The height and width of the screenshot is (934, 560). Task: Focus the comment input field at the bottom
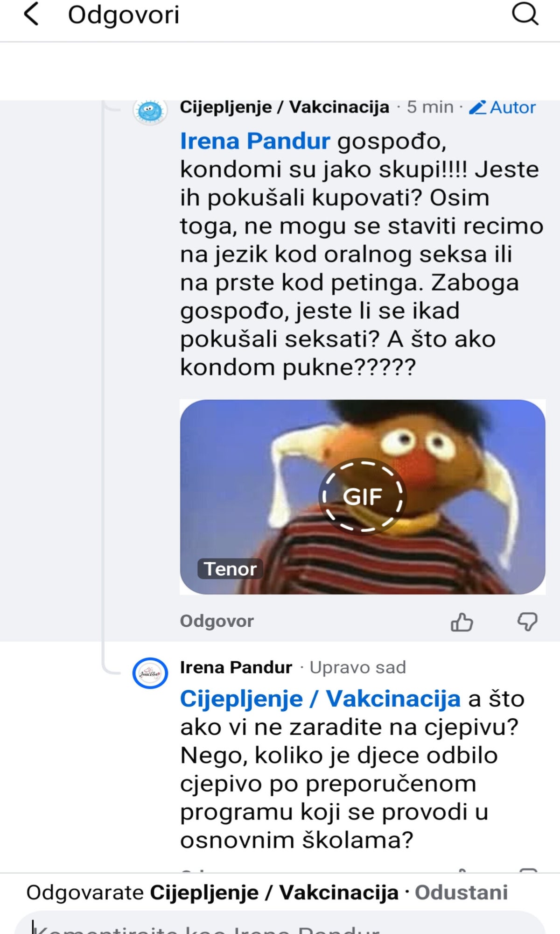(280, 923)
